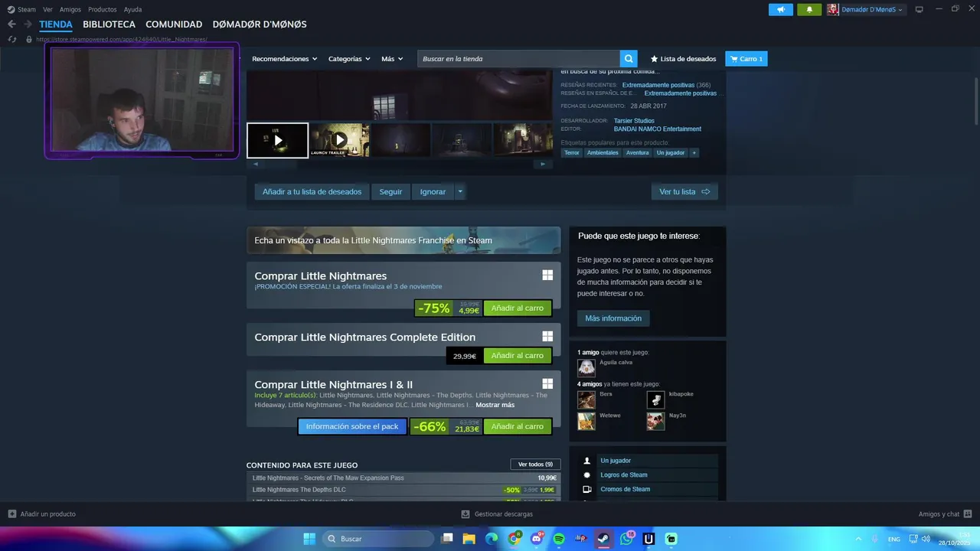Open the Lista de deseados star link
Screen dimensions: 980x551
pos(683,59)
